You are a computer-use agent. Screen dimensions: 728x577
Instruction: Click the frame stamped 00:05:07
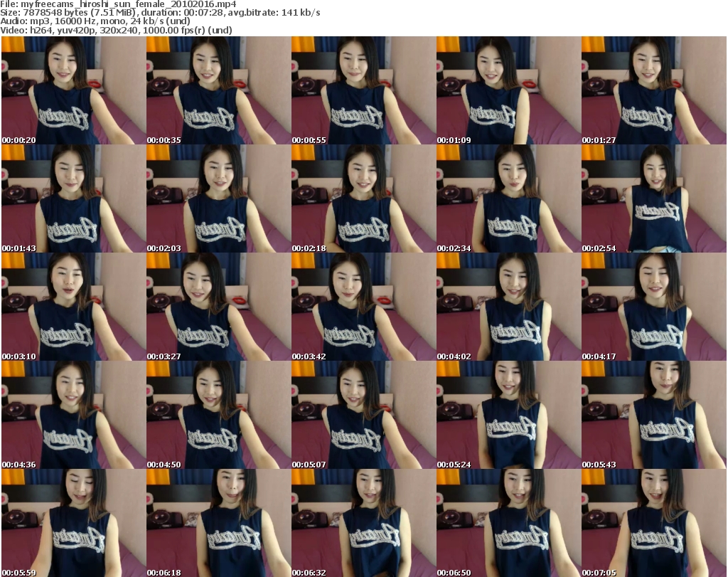[363, 415]
